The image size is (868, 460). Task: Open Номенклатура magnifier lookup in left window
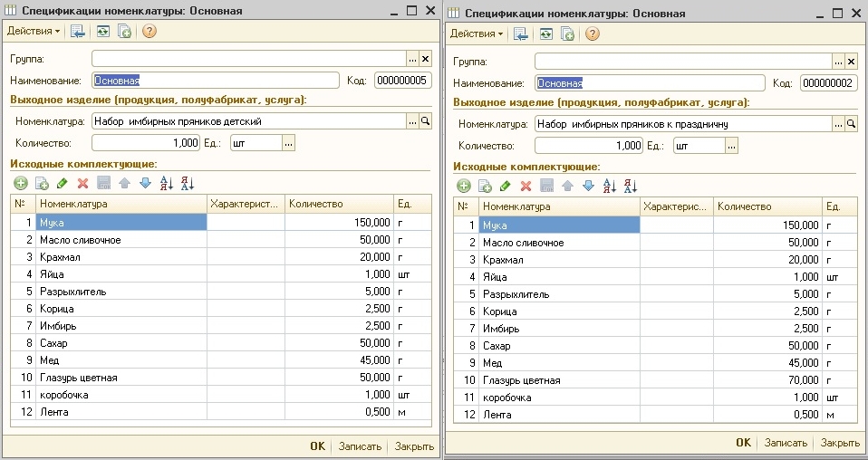pyautogui.click(x=425, y=121)
